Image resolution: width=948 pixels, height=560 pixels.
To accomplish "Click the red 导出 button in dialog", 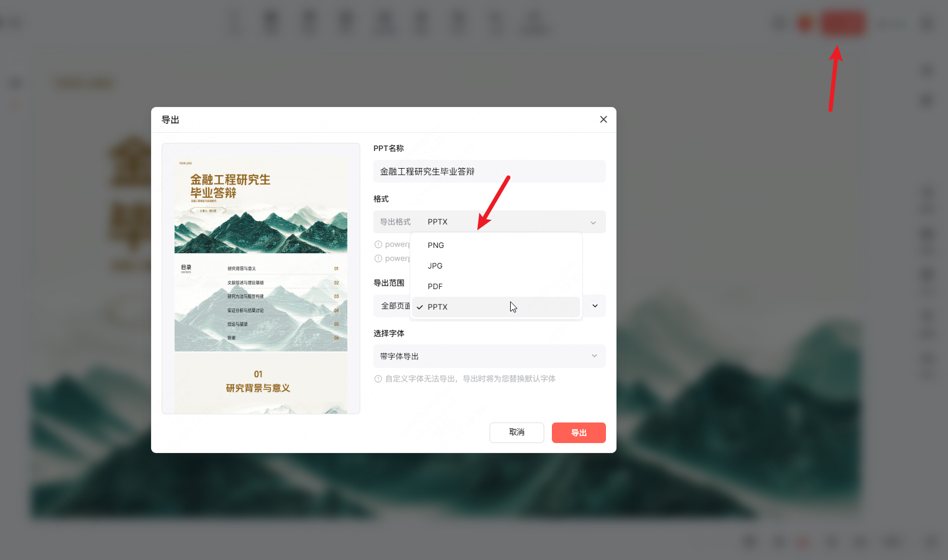I will tap(578, 432).
